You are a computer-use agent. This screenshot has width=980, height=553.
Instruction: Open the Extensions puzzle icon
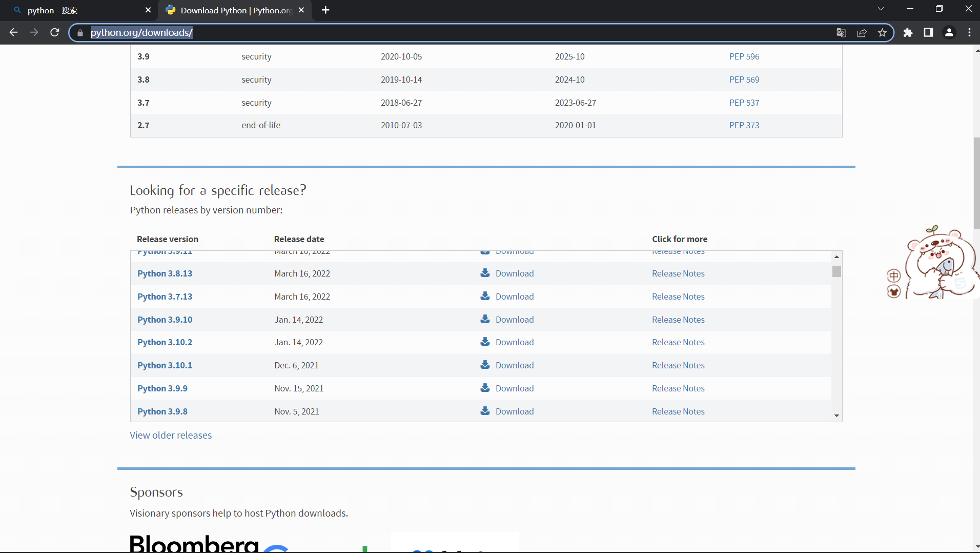[908, 33]
